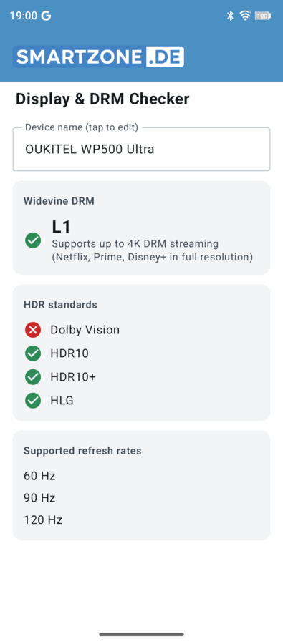Tap the L1 Widevine level text

[x=62, y=227]
